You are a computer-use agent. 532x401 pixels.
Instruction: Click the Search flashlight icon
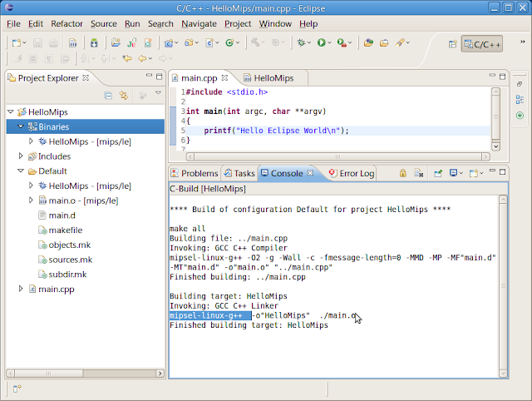401,42
